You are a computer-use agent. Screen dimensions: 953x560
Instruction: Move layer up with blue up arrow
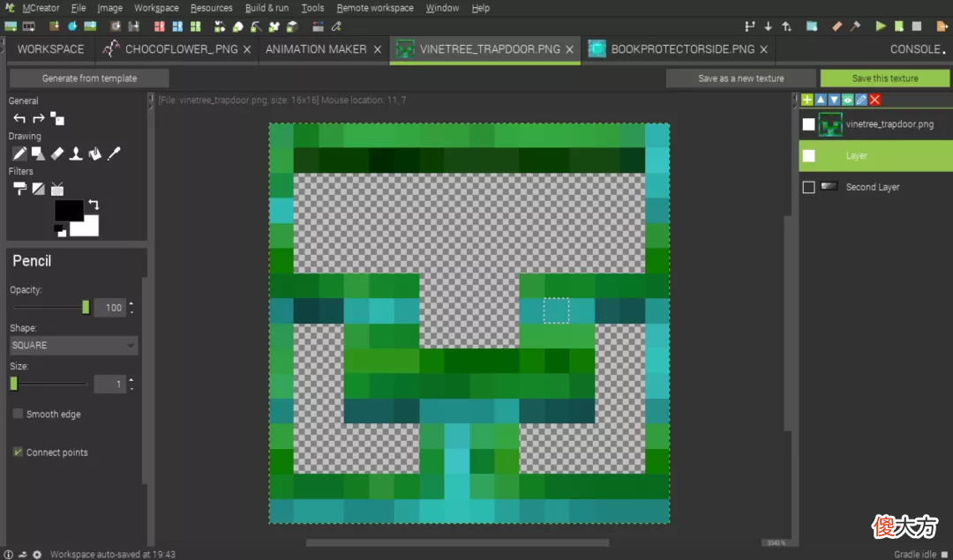point(821,100)
